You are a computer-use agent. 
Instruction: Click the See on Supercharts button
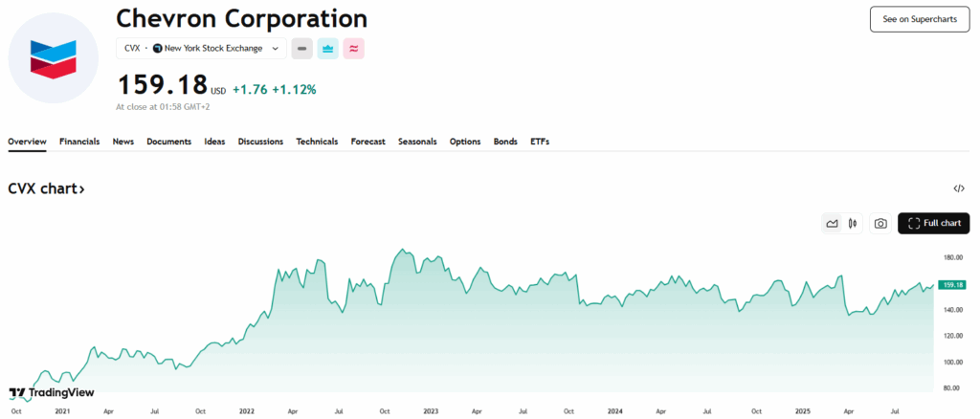(x=919, y=18)
